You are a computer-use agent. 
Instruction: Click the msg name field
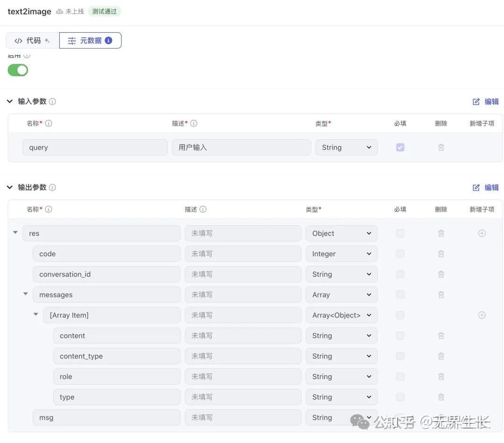pos(106,417)
